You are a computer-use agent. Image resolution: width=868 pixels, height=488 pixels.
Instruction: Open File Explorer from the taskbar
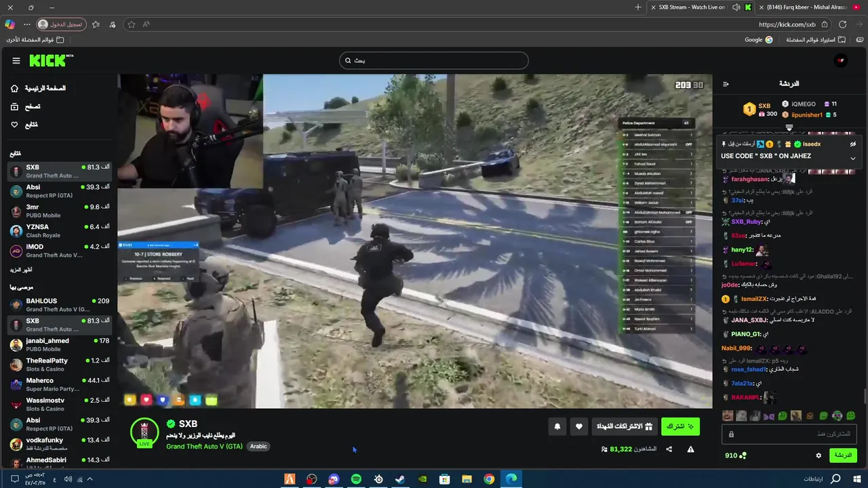click(x=467, y=479)
